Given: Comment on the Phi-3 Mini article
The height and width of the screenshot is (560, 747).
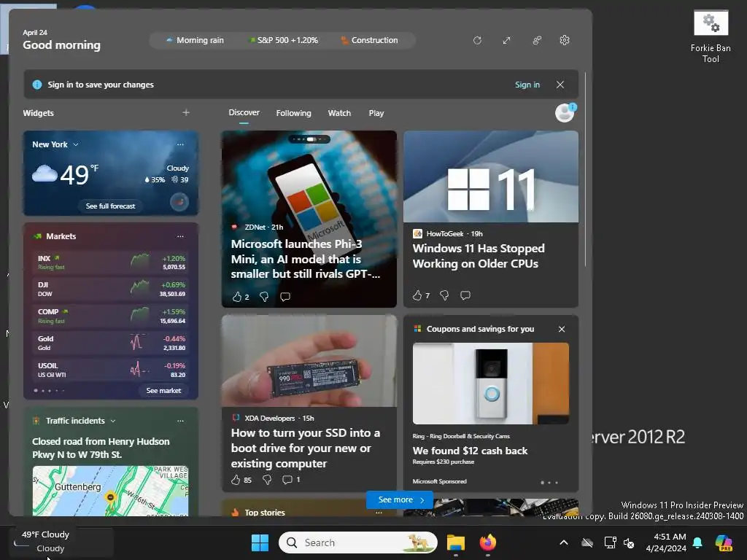Looking at the screenshot, I should click(x=285, y=297).
